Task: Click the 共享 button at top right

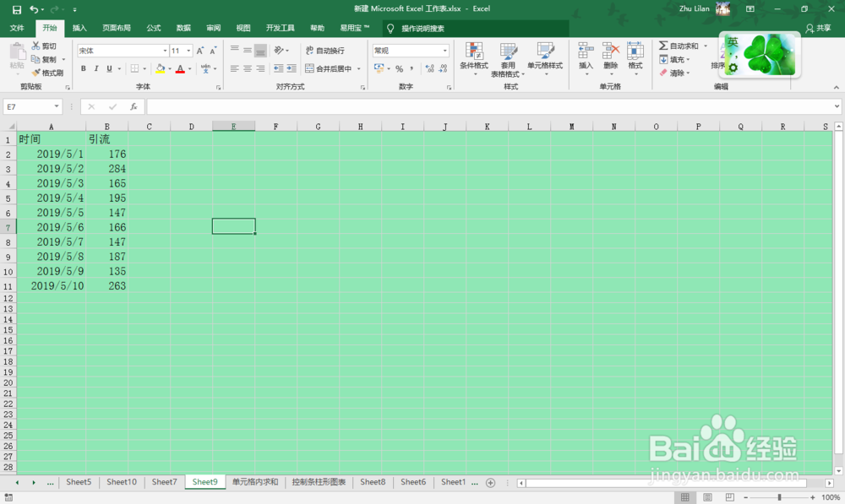Action: click(x=819, y=27)
